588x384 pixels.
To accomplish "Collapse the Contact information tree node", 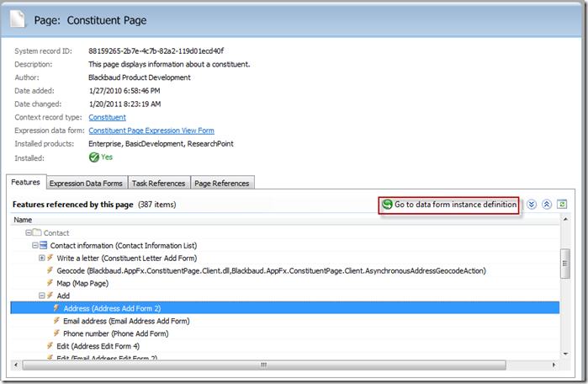I will click(34, 245).
